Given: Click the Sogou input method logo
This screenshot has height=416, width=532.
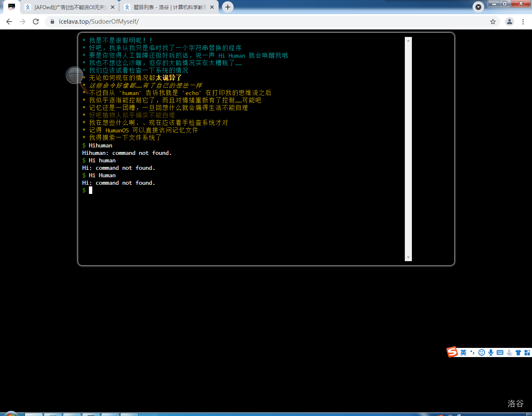Looking at the screenshot, I should (452, 352).
